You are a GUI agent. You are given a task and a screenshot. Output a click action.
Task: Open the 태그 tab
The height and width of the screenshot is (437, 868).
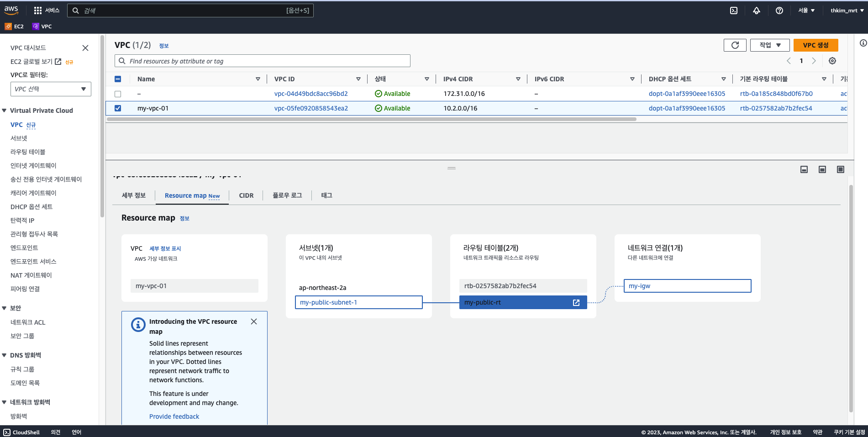[326, 195]
